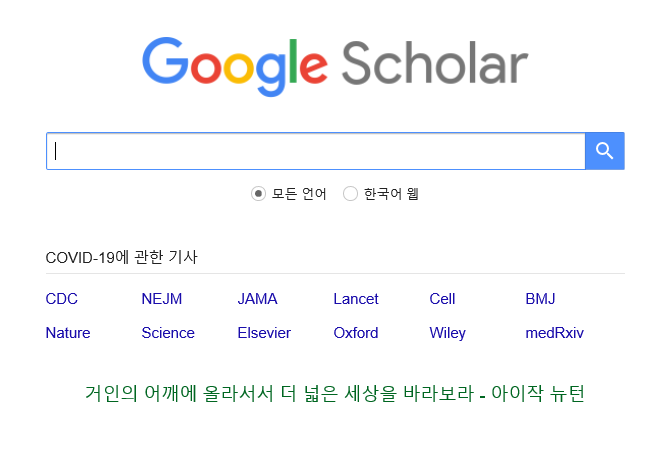Follow the Science link
Viewport: 672px width, 453px height.
pyautogui.click(x=168, y=333)
